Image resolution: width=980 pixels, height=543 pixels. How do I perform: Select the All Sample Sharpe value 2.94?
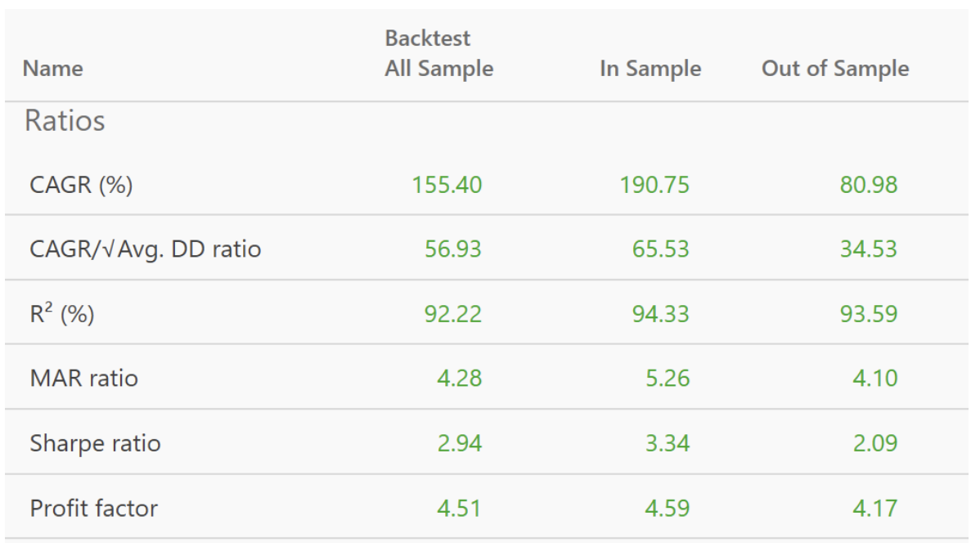click(459, 443)
